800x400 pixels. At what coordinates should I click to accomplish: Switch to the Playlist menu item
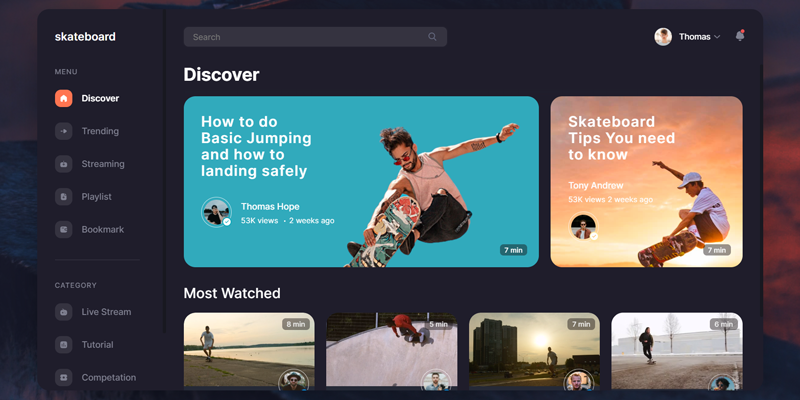(x=96, y=197)
